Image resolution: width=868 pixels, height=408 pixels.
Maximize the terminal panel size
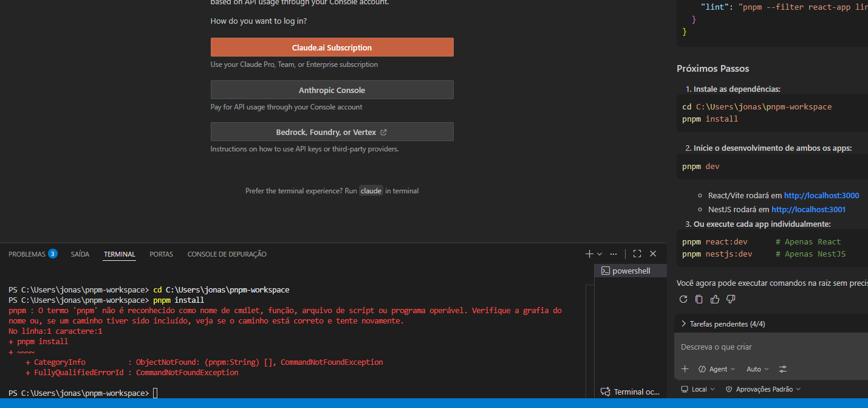tap(637, 254)
